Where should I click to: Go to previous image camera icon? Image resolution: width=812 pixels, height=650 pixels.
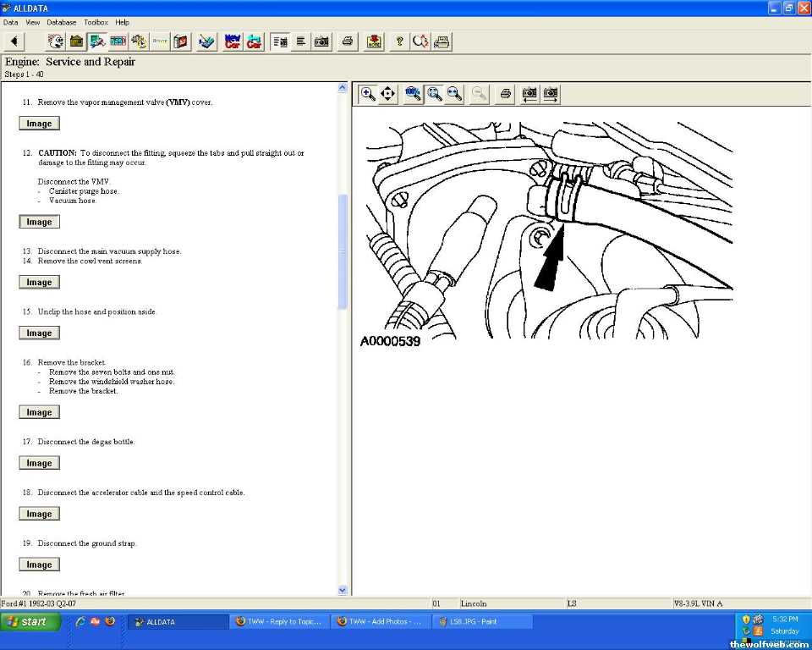point(529,94)
